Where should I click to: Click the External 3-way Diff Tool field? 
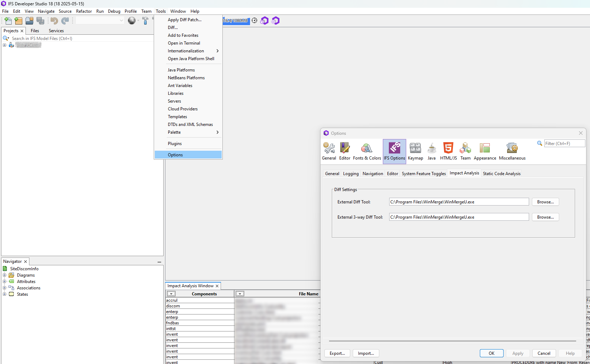point(459,217)
